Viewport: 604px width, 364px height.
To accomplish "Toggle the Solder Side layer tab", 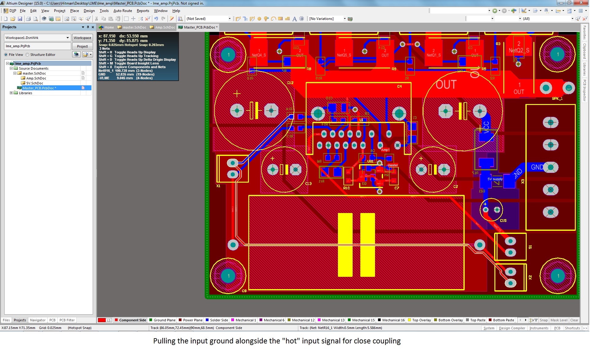I will point(217,320).
